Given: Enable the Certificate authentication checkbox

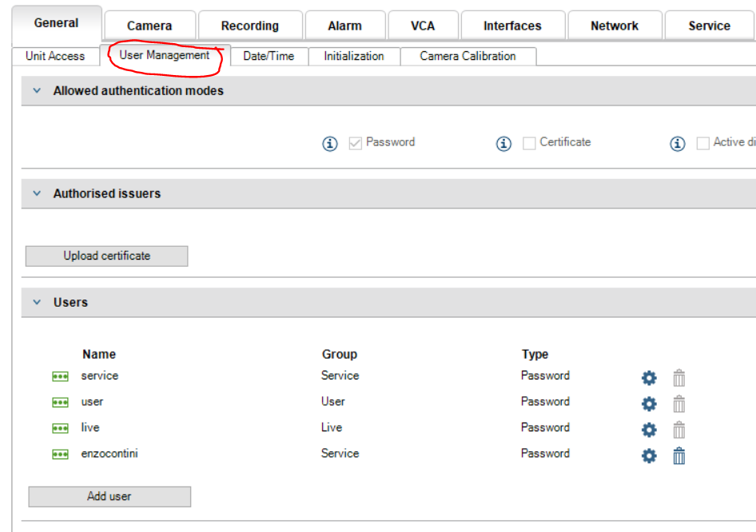Looking at the screenshot, I should (529, 143).
